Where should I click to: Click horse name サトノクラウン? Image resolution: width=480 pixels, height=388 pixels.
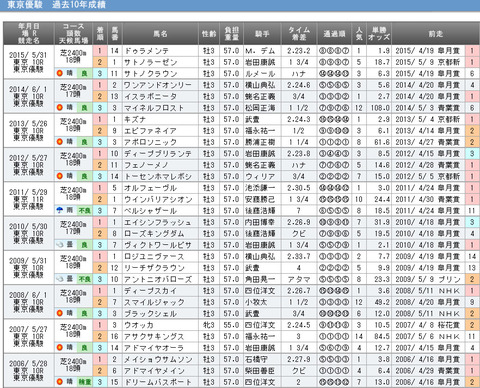[151, 74]
